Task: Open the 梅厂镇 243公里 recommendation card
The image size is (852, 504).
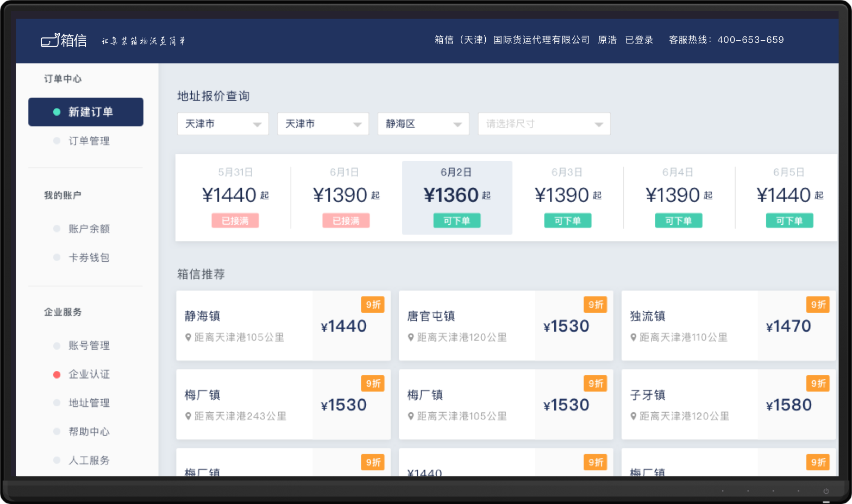Action: click(x=283, y=405)
